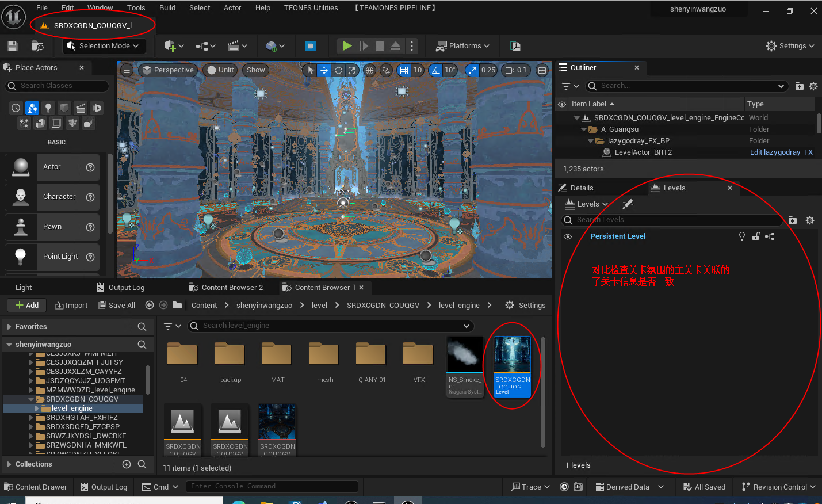The height and width of the screenshot is (504, 822).
Task: Click the lock icon on Persistent Level
Action: click(x=756, y=236)
